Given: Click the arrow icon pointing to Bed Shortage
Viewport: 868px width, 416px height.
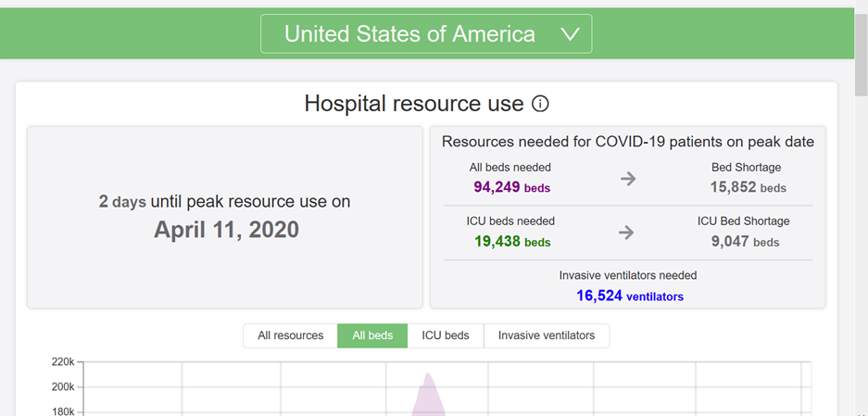Looking at the screenshot, I should click(628, 179).
